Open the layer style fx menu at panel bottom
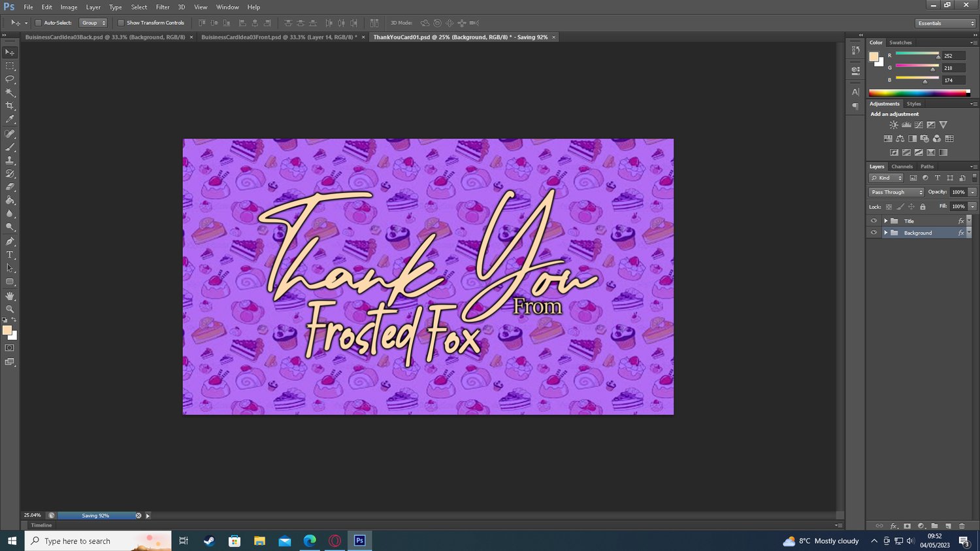The height and width of the screenshot is (551, 980). 894,526
